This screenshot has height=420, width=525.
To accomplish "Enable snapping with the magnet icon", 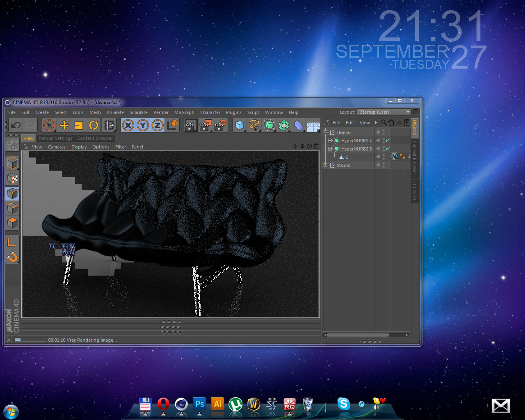I will [x=13, y=257].
